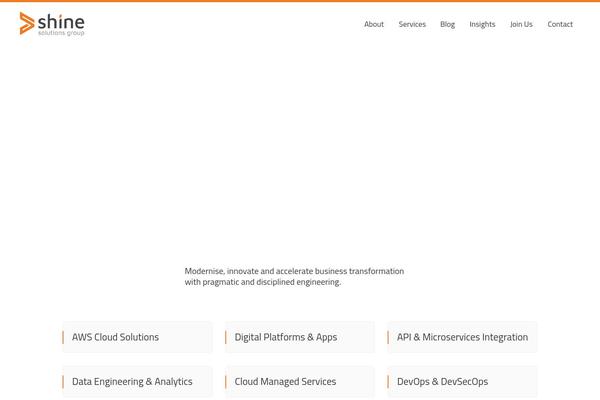
Task: Select the Digital Platforms & Apps card
Action: pos(299,337)
